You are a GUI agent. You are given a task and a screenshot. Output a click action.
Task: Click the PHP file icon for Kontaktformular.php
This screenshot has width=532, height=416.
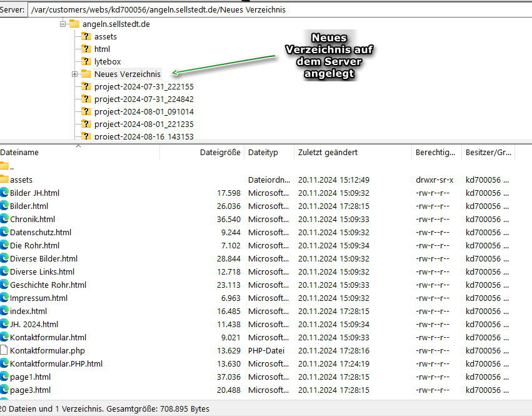4,350
